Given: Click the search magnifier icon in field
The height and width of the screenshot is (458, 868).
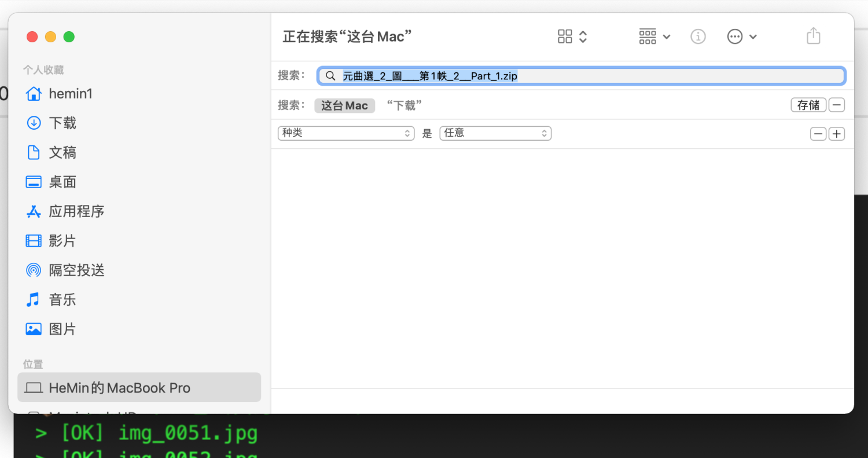Looking at the screenshot, I should click(x=330, y=76).
